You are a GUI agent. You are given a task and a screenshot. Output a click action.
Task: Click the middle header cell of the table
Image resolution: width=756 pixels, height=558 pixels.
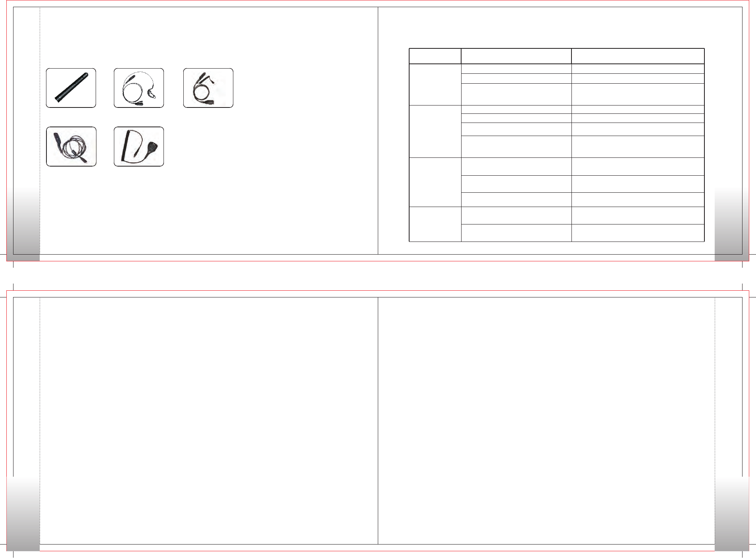[x=516, y=56]
